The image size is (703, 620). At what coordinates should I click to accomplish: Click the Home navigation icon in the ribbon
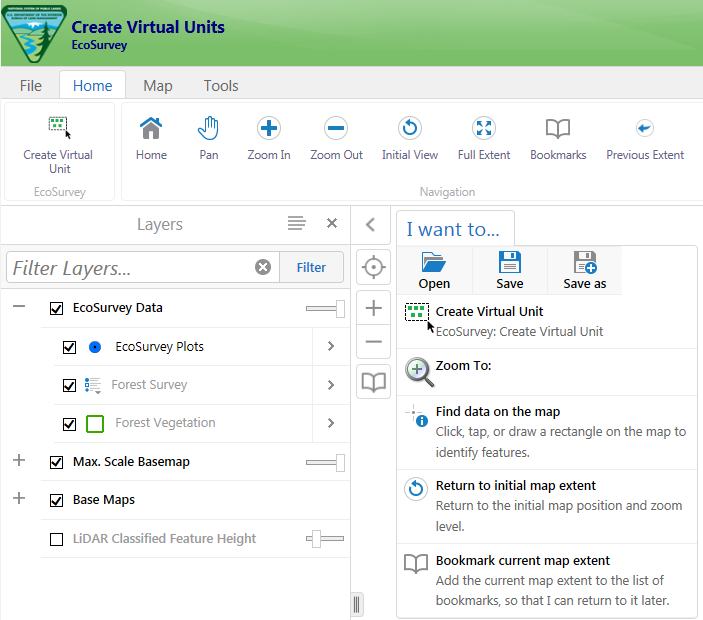[x=151, y=138]
